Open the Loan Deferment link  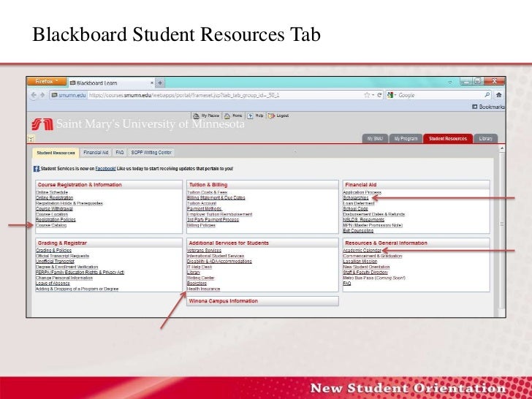[359, 203]
